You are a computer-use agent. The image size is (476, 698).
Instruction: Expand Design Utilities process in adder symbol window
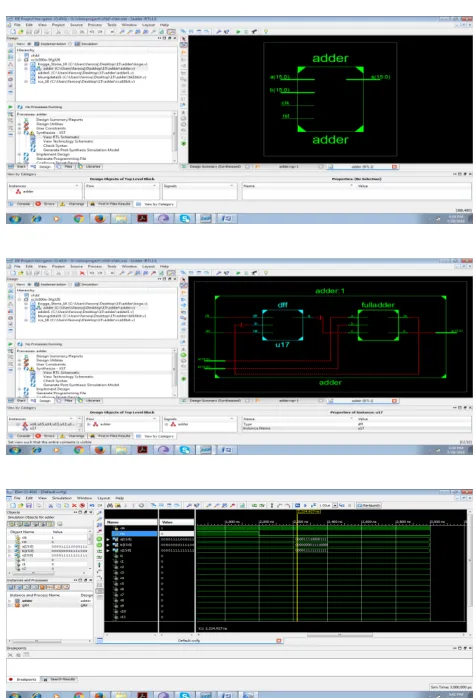click(19, 124)
